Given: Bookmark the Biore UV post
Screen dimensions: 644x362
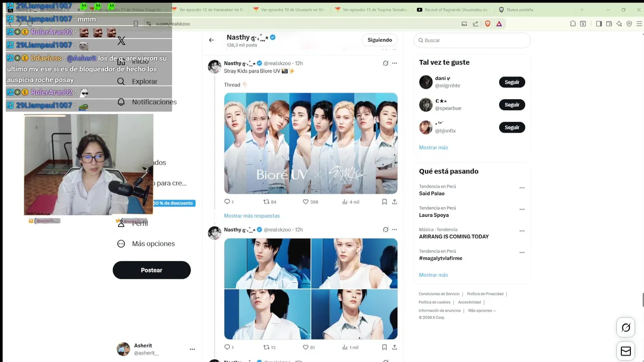Looking at the screenshot, I should pyautogui.click(x=384, y=202).
